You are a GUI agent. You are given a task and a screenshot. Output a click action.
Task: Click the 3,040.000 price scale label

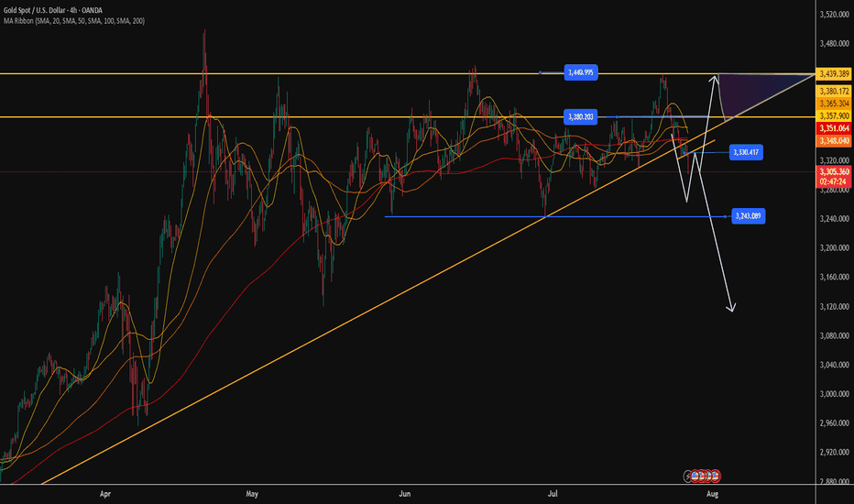point(835,365)
